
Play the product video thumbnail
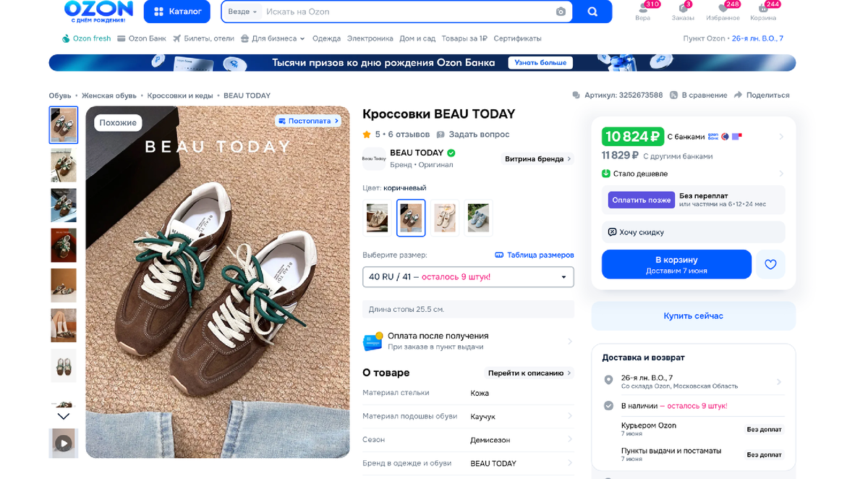coord(64,444)
